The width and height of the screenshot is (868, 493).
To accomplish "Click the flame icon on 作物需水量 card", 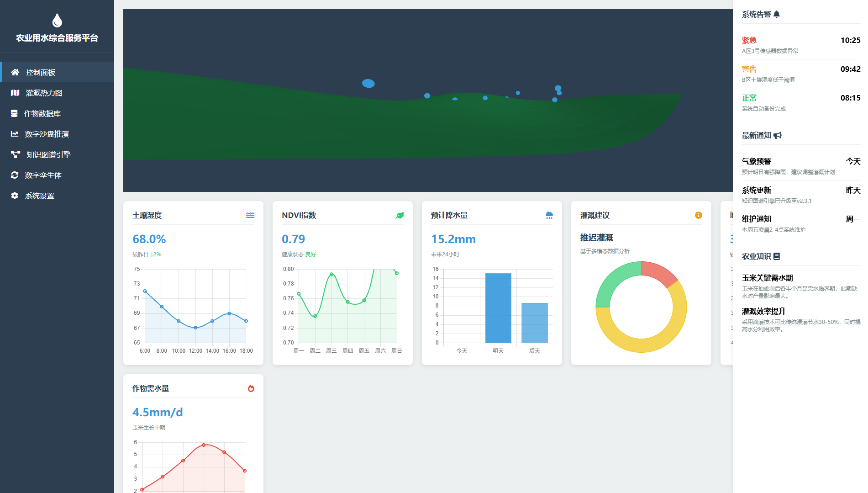I will click(x=251, y=388).
